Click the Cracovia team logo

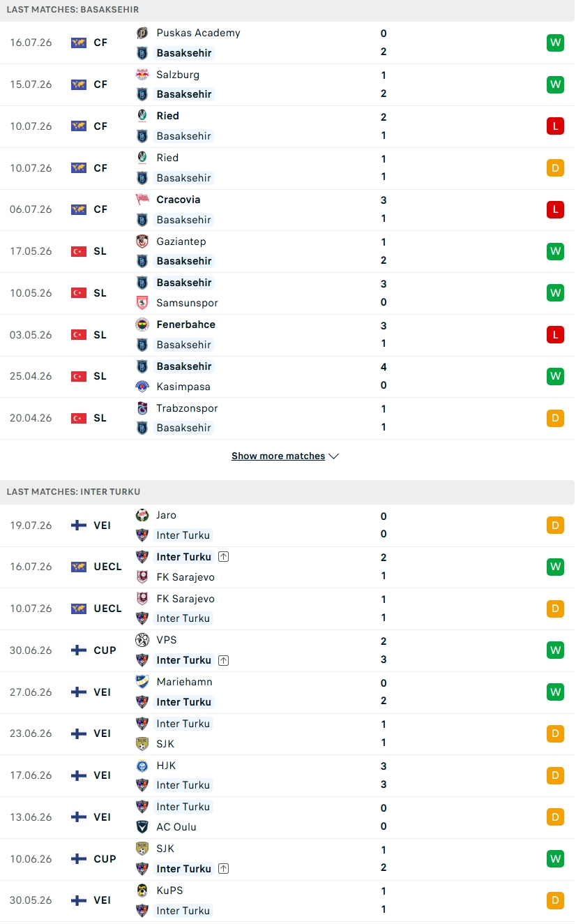pos(142,200)
